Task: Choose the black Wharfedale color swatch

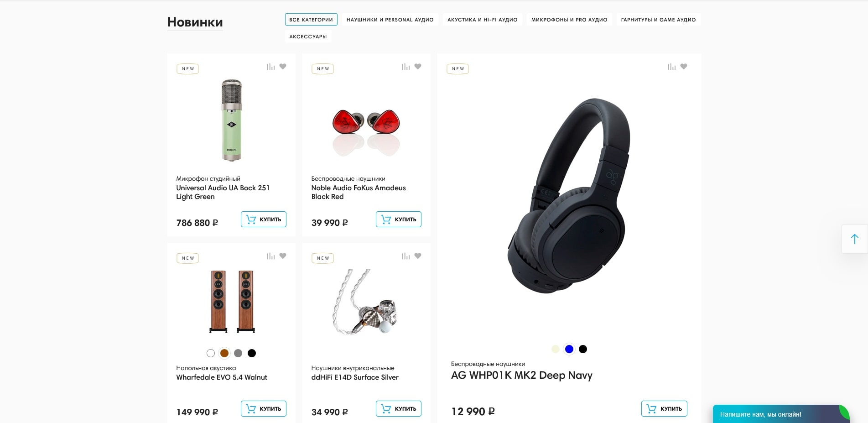Action: point(252,353)
